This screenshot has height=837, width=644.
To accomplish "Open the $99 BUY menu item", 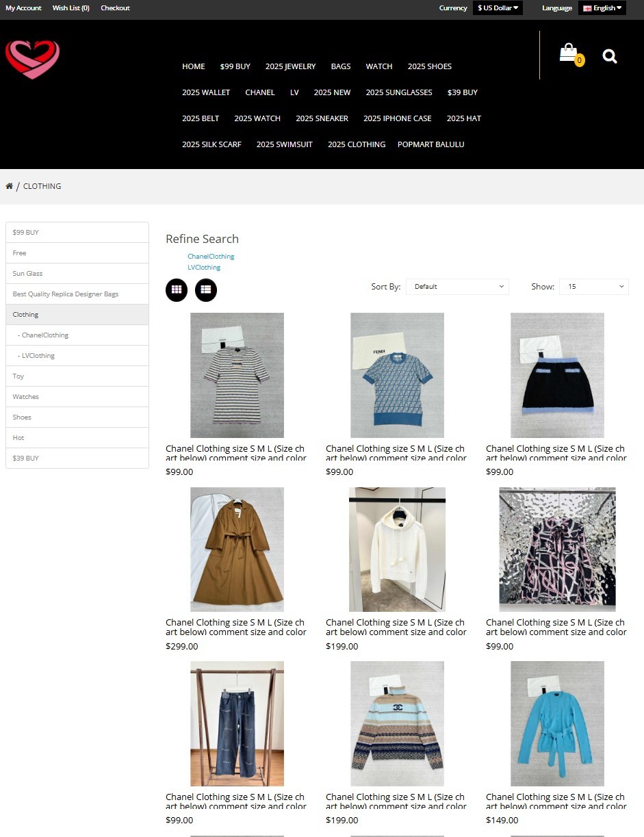I will point(235,66).
